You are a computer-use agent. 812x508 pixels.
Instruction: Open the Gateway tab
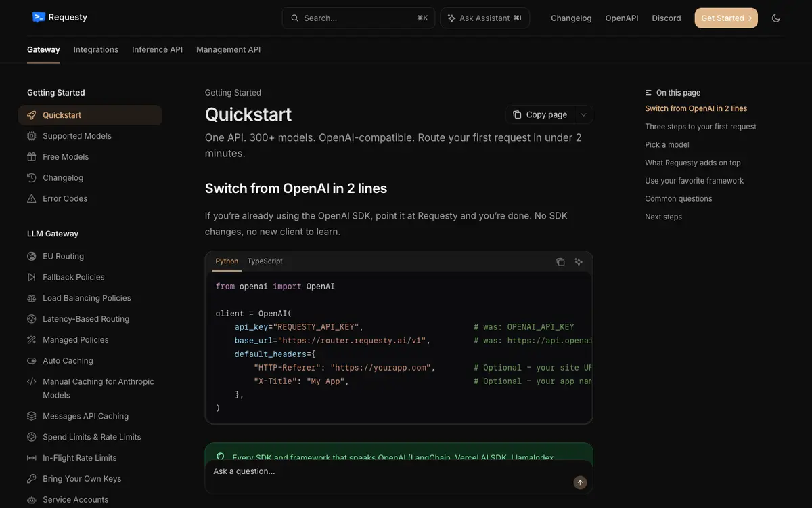(x=43, y=50)
